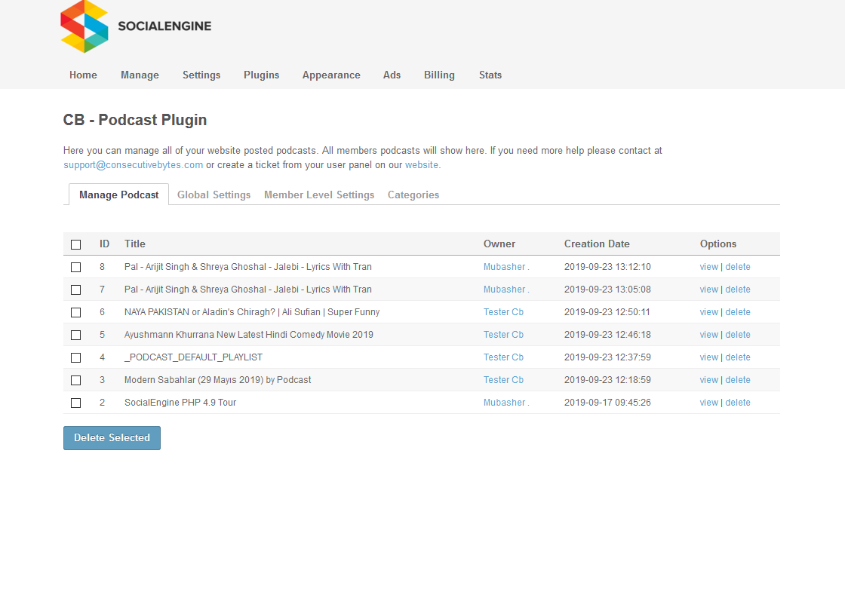The width and height of the screenshot is (845, 616).
Task: Follow the website link in the description
Action: coord(422,164)
